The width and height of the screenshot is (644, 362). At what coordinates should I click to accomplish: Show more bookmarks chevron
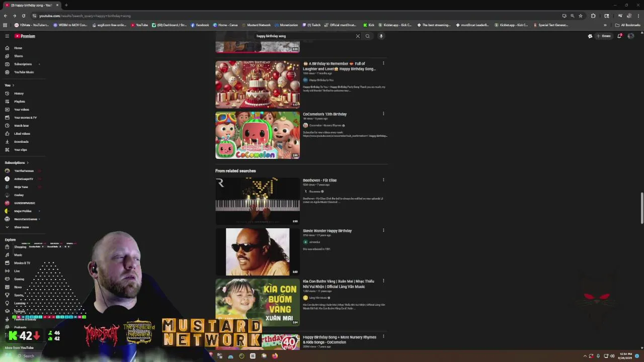tap(605, 25)
